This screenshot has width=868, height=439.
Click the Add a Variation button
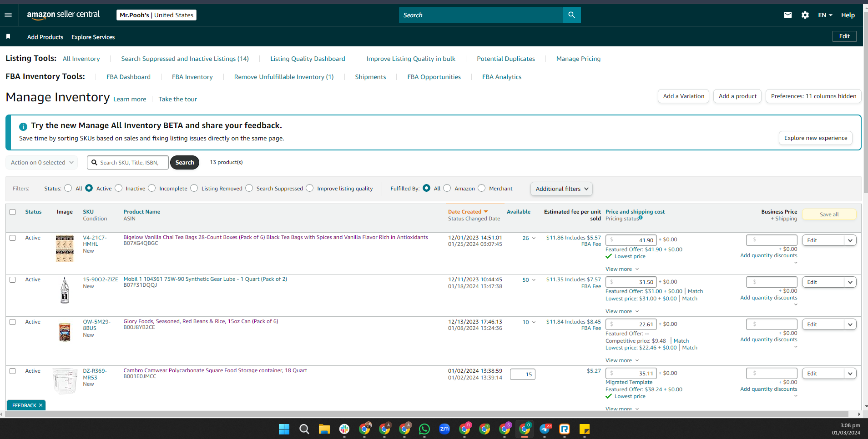coord(683,96)
